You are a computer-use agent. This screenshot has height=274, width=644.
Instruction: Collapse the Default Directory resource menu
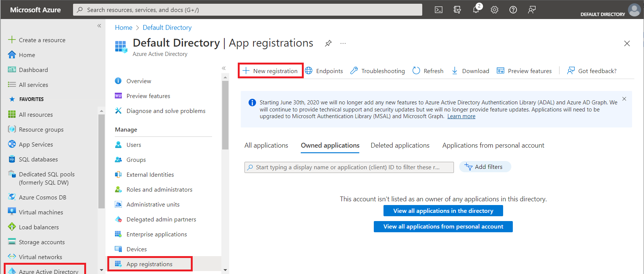coord(224,68)
